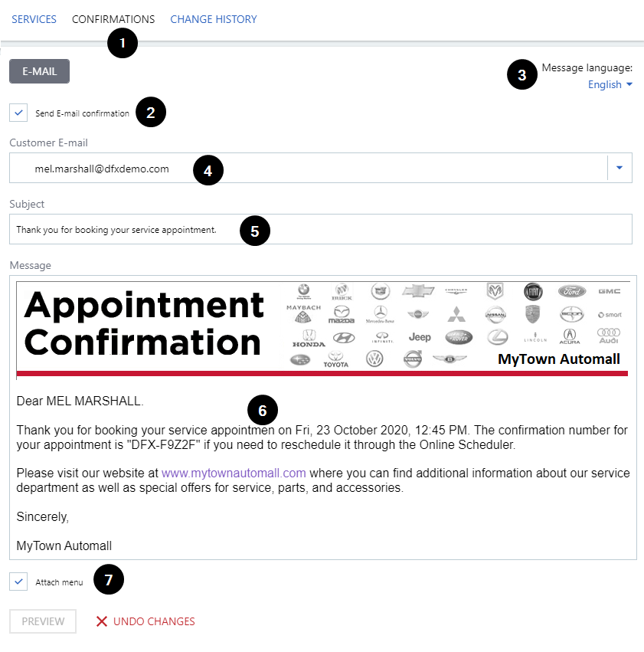Expand the Customer E-mail dropdown arrow
This screenshot has height=652, width=644.
(x=619, y=168)
